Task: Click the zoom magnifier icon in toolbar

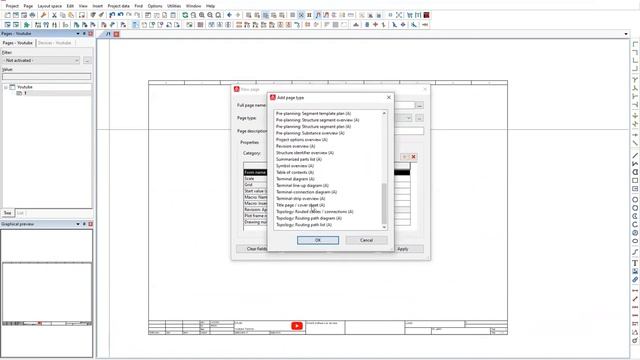Action: [x=202, y=15]
